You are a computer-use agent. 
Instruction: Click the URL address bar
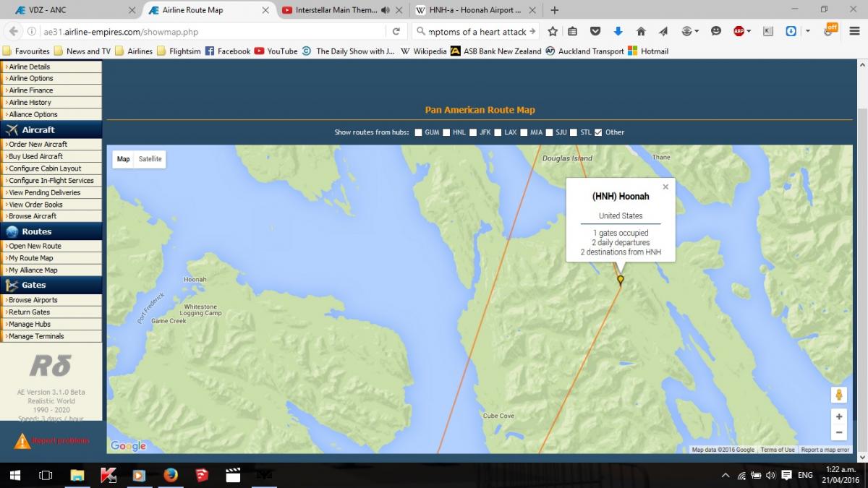coord(213,31)
